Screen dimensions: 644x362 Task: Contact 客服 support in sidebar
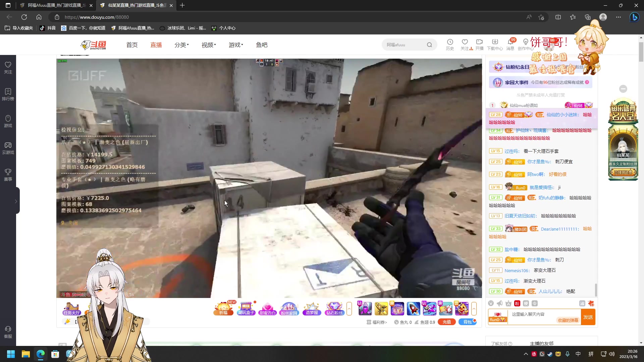click(8, 332)
